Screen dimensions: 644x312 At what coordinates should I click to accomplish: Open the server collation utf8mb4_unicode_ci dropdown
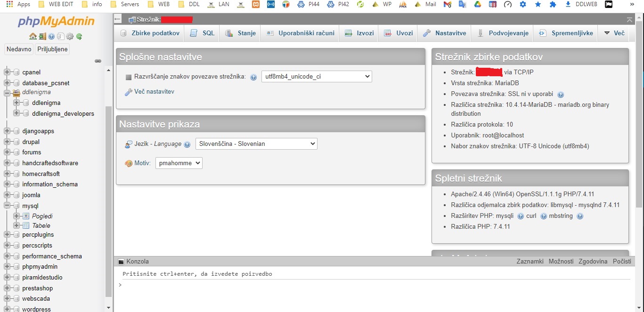tap(317, 77)
